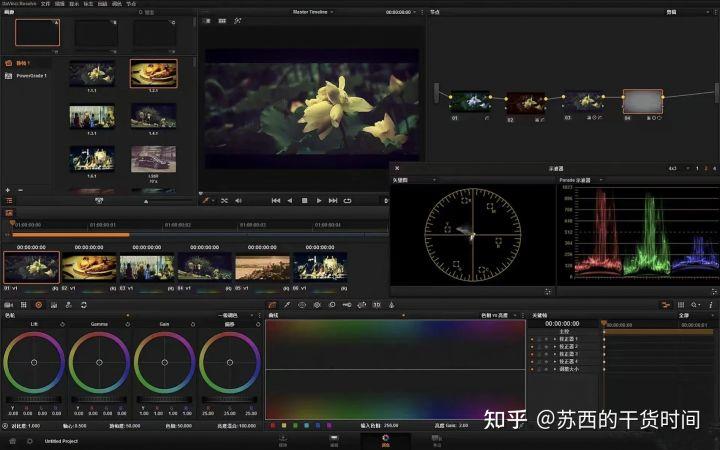Stop playback with the stop button
This screenshot has width=720, height=450.
pyautogui.click(x=304, y=201)
